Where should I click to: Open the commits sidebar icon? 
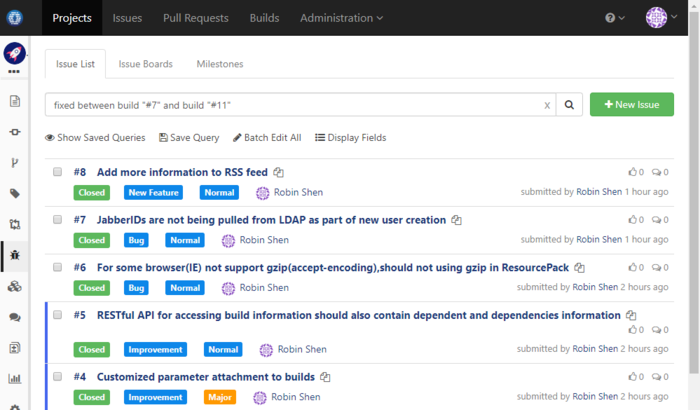point(15,132)
